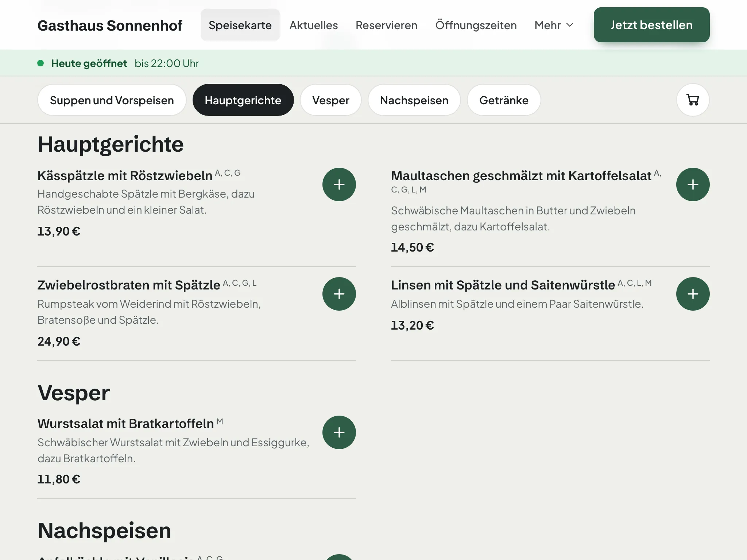Image resolution: width=747 pixels, height=560 pixels.
Task: Click the 11,80 € price
Action: (59, 479)
